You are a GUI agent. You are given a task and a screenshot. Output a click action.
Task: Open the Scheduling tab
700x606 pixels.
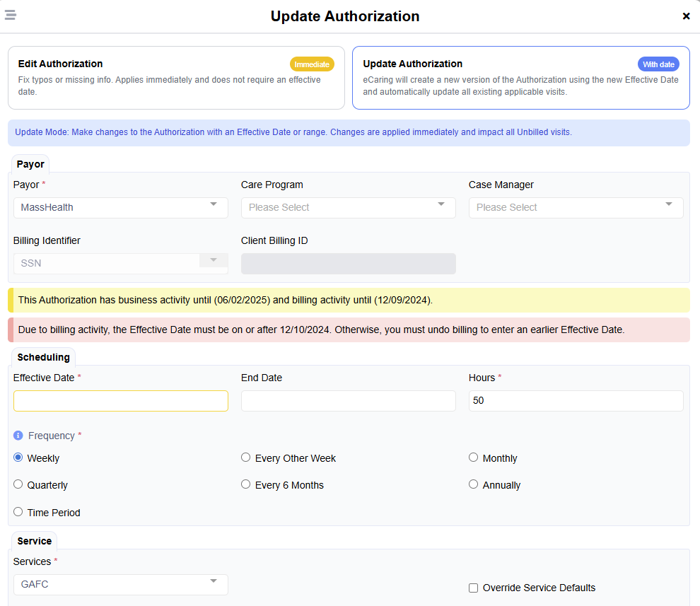[43, 357]
